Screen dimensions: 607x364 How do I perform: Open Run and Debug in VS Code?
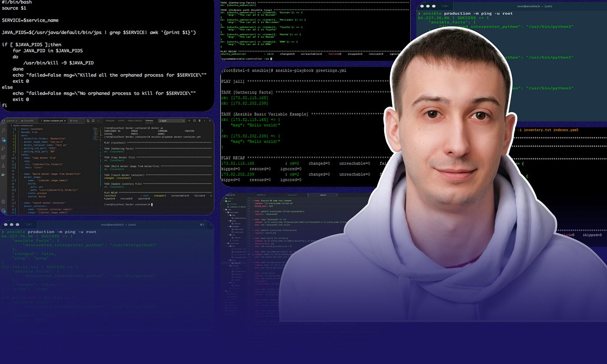(3, 148)
